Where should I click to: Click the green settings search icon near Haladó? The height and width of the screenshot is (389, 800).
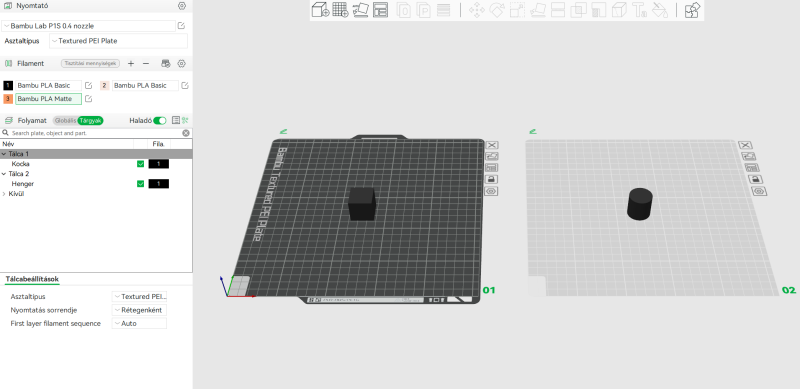[x=185, y=120]
